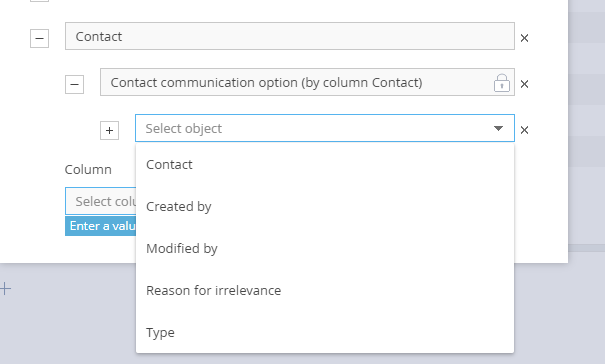Click the Column label
The height and width of the screenshot is (364, 605).
(x=88, y=169)
